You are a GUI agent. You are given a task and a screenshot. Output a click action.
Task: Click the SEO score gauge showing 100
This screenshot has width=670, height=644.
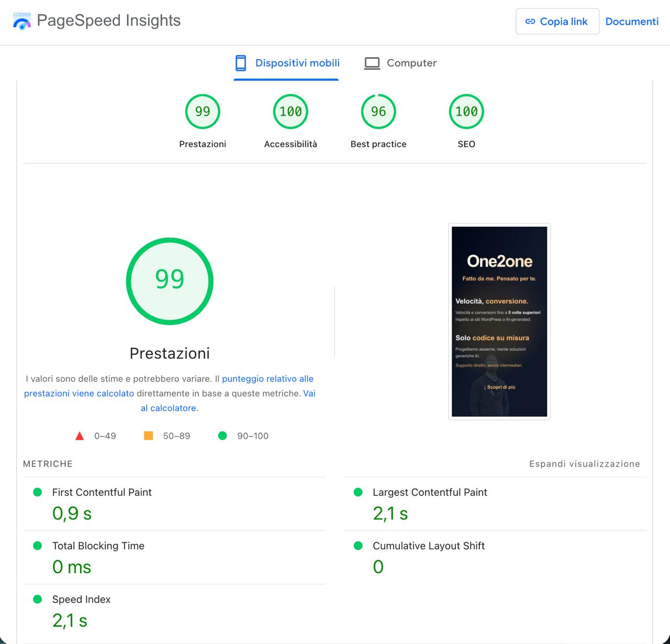pos(466,111)
